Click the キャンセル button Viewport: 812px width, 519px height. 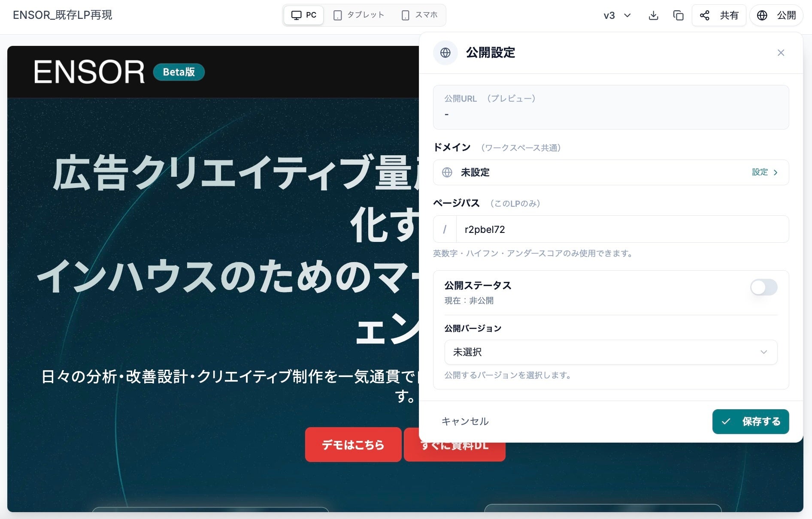coord(465,421)
